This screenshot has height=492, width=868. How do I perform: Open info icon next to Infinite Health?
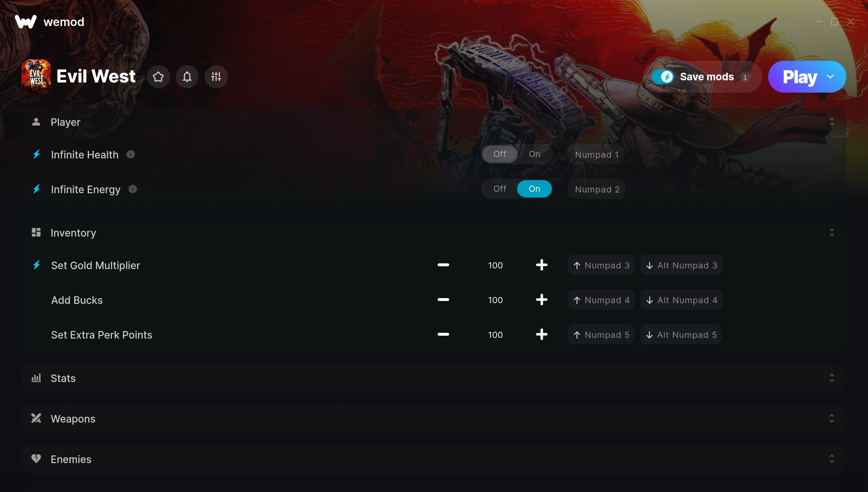pyautogui.click(x=131, y=154)
